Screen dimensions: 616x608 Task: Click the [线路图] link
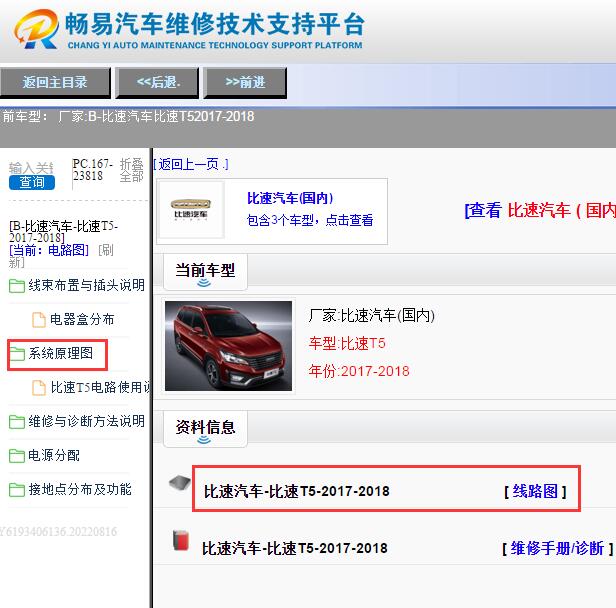pyautogui.click(x=535, y=491)
